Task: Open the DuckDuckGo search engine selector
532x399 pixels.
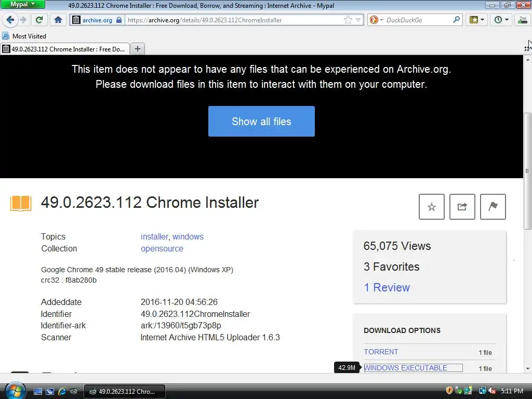Action: [376, 20]
